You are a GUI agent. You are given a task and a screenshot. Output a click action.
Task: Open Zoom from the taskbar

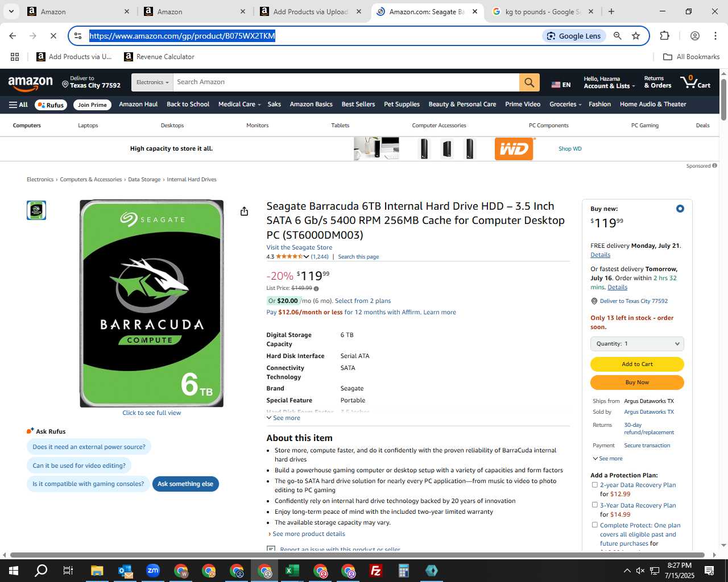(x=153, y=571)
